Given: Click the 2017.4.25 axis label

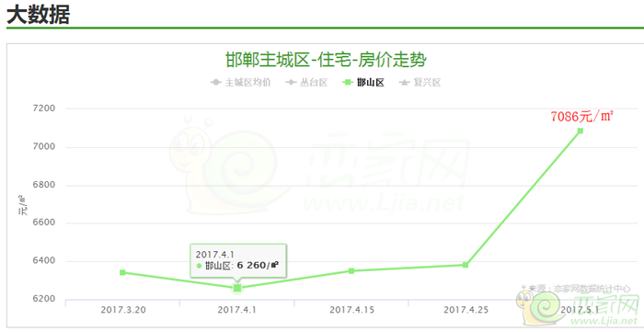Looking at the screenshot, I should (466, 310).
